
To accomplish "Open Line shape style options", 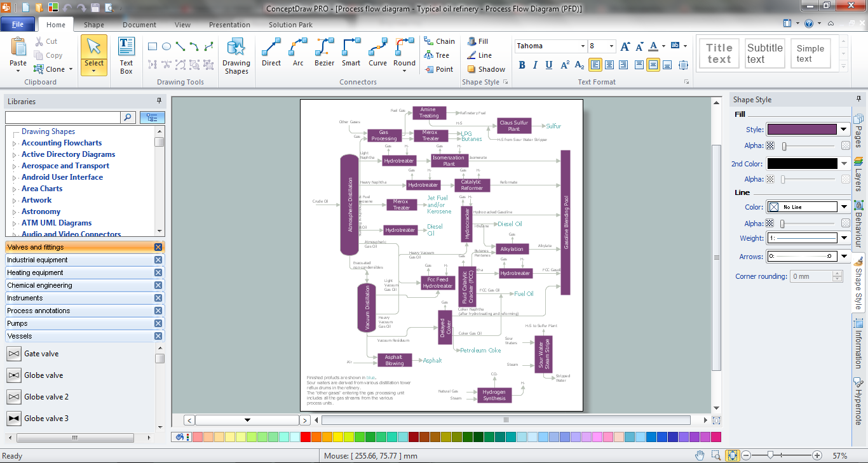I will click(x=480, y=55).
